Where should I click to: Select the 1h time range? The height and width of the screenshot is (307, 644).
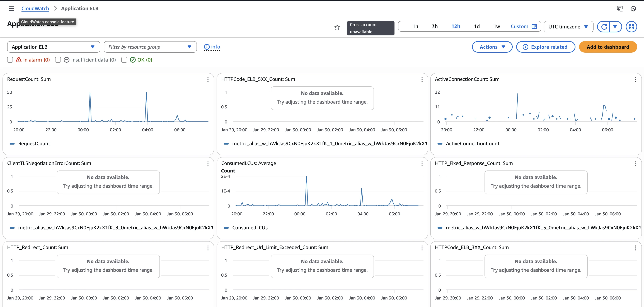pyautogui.click(x=415, y=26)
